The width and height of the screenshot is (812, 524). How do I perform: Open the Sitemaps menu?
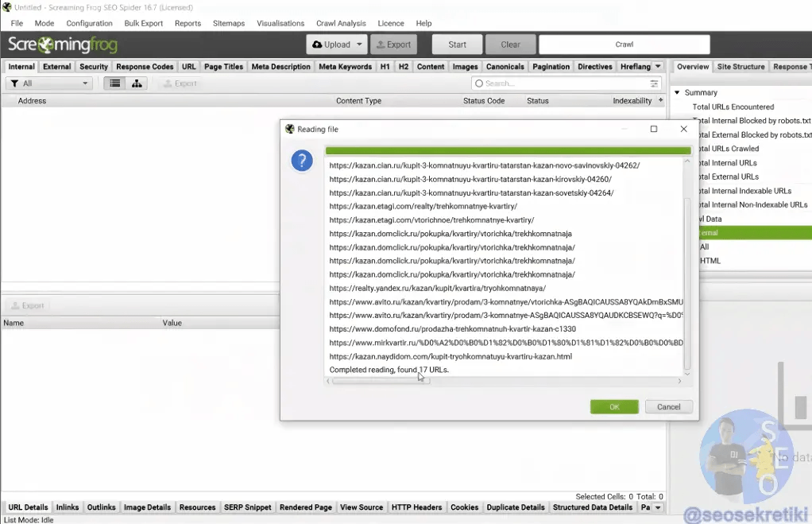228,23
